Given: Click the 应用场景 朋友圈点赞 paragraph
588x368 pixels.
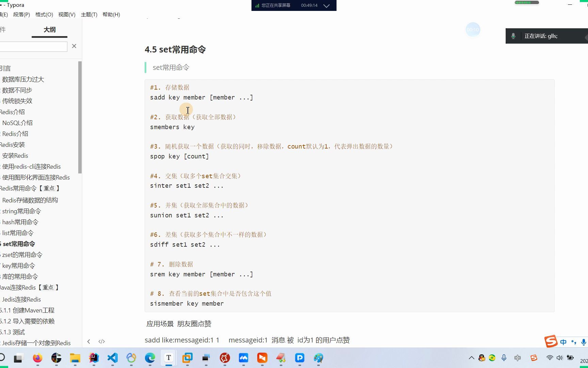Looking at the screenshot, I should [179, 324].
